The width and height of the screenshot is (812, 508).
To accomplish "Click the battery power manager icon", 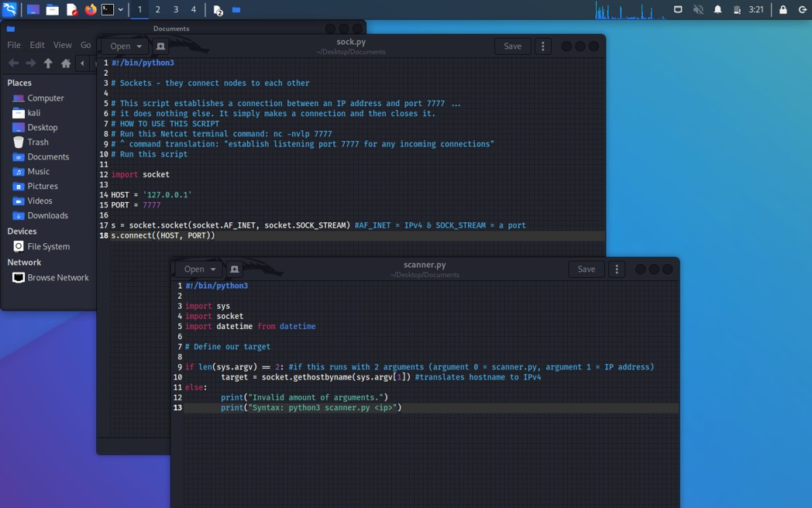I will 737,10.
